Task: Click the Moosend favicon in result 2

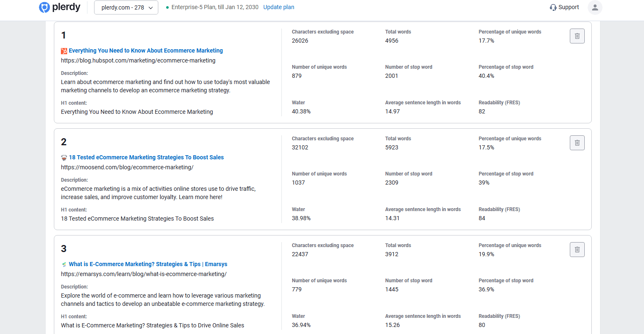Action: pos(64,158)
